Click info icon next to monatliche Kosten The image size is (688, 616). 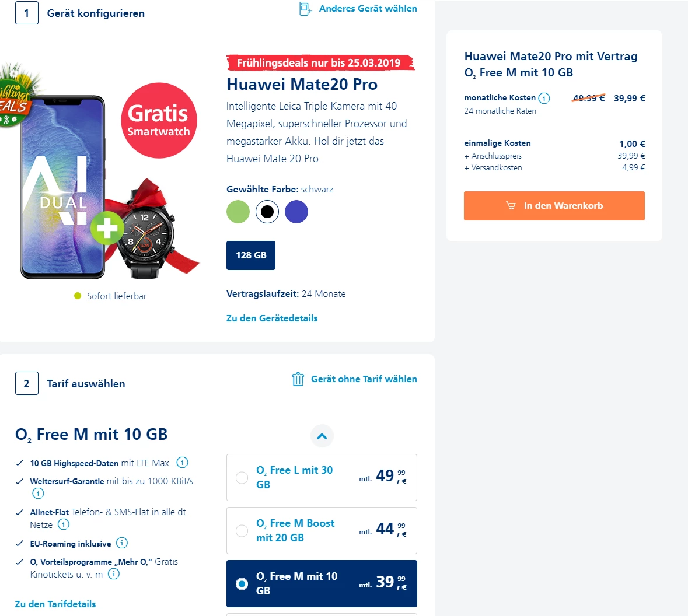[x=544, y=98]
